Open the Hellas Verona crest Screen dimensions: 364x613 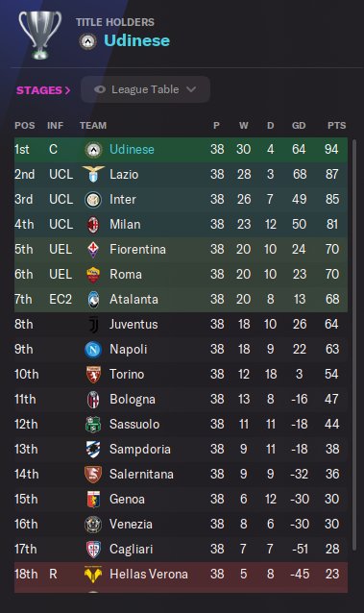93,575
